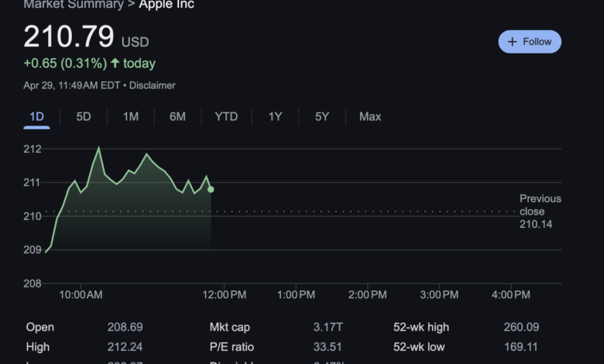Select the 1D chart range tab
604x364 pixels.
(x=36, y=117)
